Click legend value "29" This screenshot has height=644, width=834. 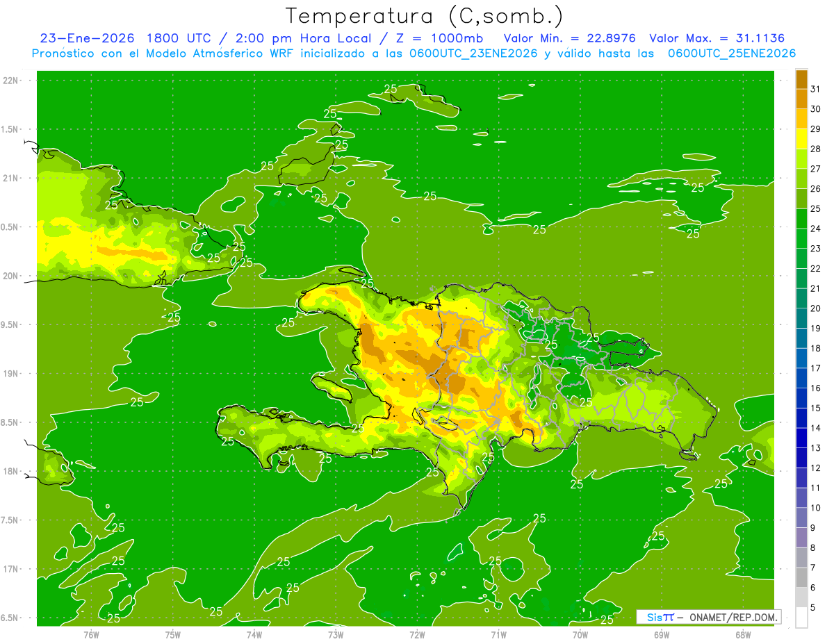point(815,129)
